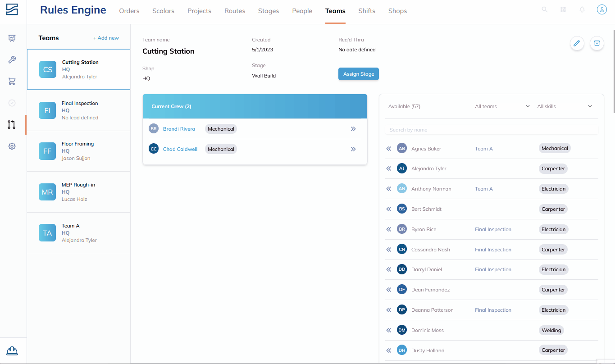Add Anthony Norman to crew arrows
The width and height of the screenshot is (615, 364).
point(389,189)
